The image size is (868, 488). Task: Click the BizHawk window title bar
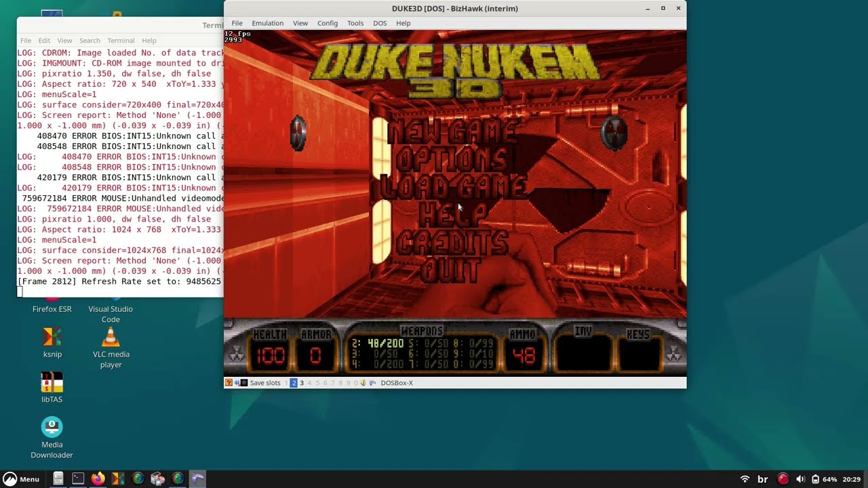[x=455, y=8]
